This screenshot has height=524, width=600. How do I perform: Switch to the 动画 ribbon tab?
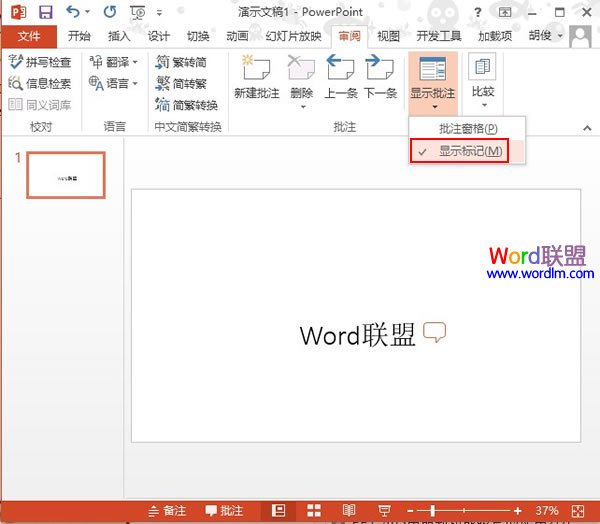[x=237, y=36]
